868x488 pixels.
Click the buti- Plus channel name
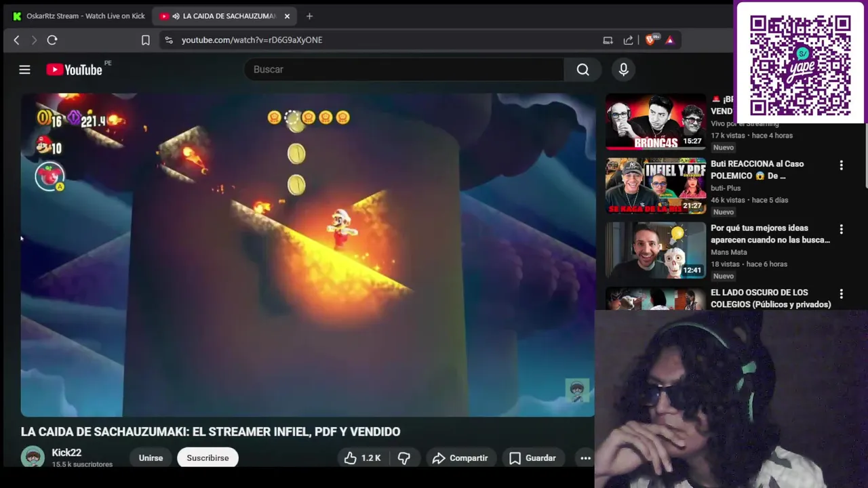[x=726, y=188]
